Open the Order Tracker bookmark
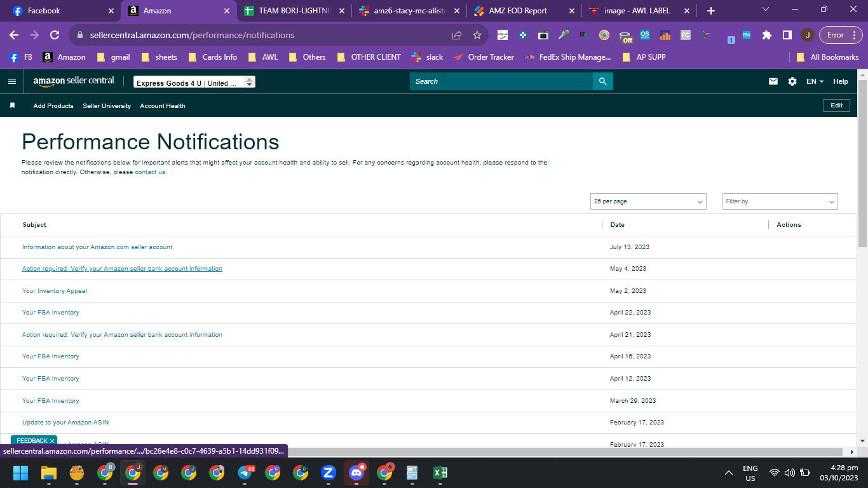868x488 pixels. [484, 57]
